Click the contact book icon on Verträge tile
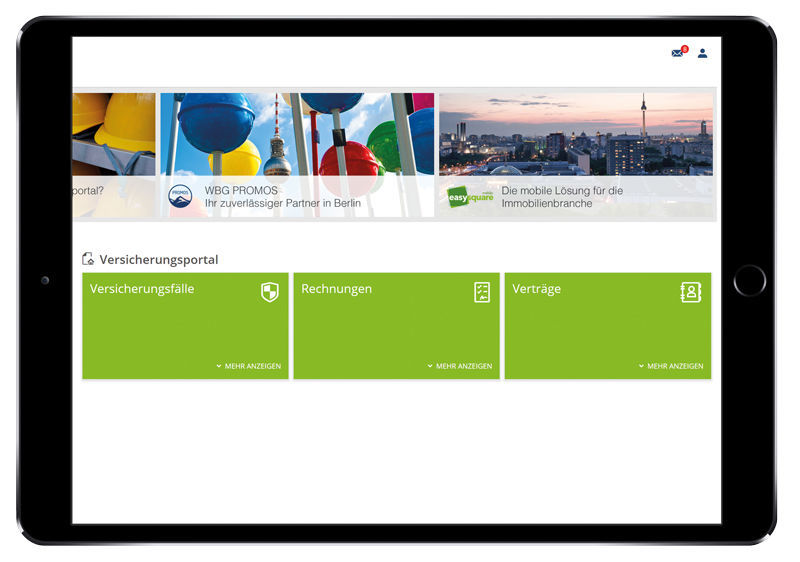Image resolution: width=800 pixels, height=562 pixels. [x=691, y=292]
